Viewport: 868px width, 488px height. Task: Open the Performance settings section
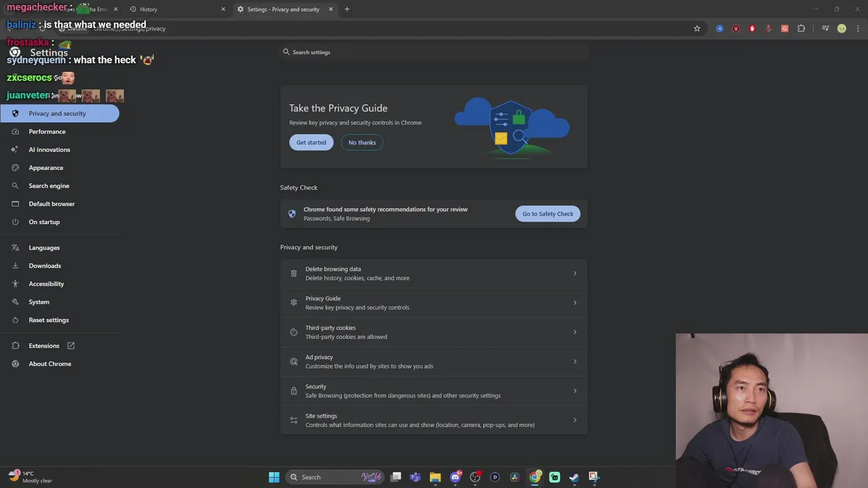47,131
